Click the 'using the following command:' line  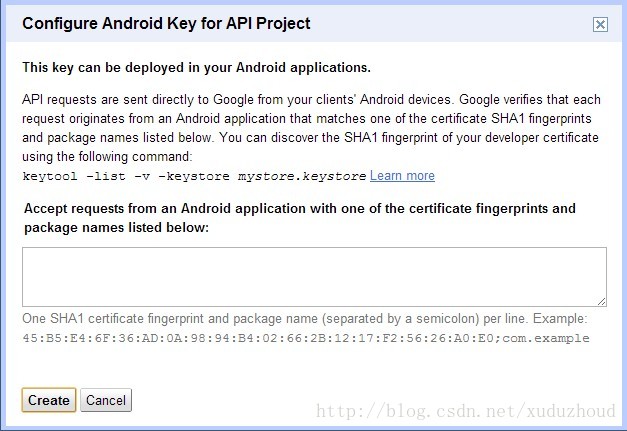(107, 156)
